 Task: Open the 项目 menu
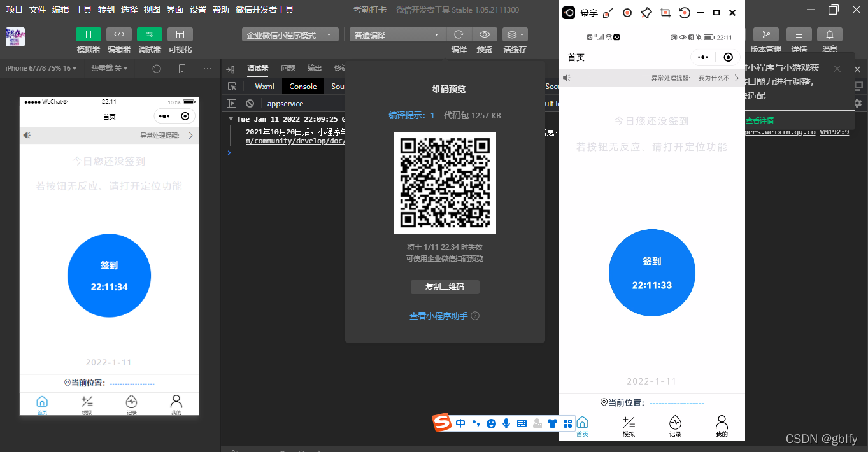click(15, 10)
